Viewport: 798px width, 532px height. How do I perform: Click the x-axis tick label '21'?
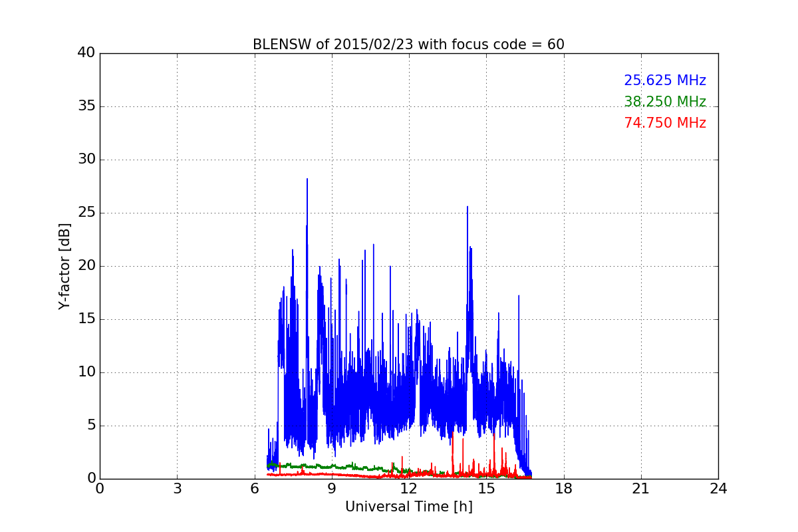pyautogui.click(x=641, y=489)
